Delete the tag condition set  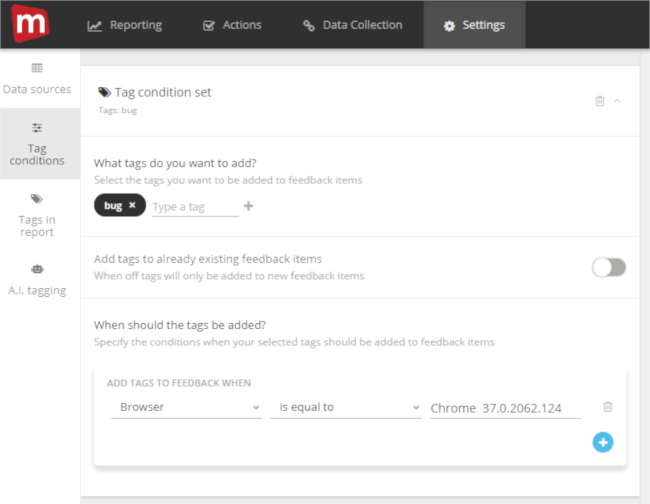click(600, 101)
